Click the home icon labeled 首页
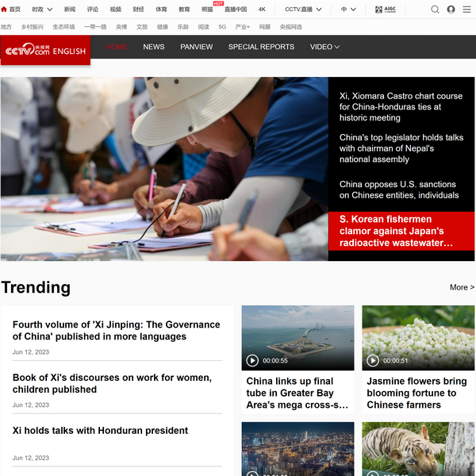 (11, 10)
